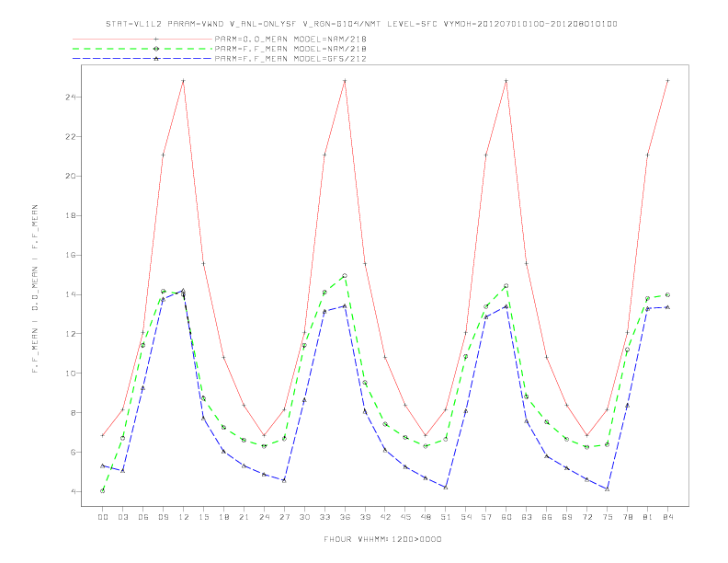Click the green dashed legend line sample

(142, 49)
